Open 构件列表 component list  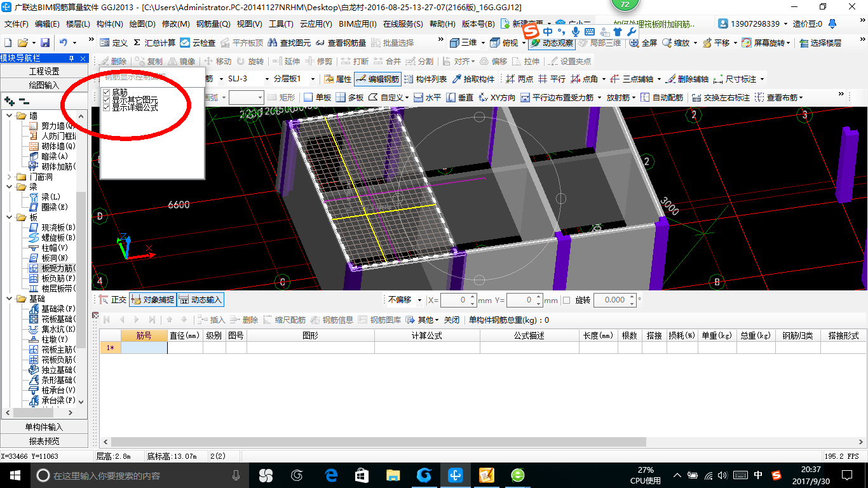425,79
